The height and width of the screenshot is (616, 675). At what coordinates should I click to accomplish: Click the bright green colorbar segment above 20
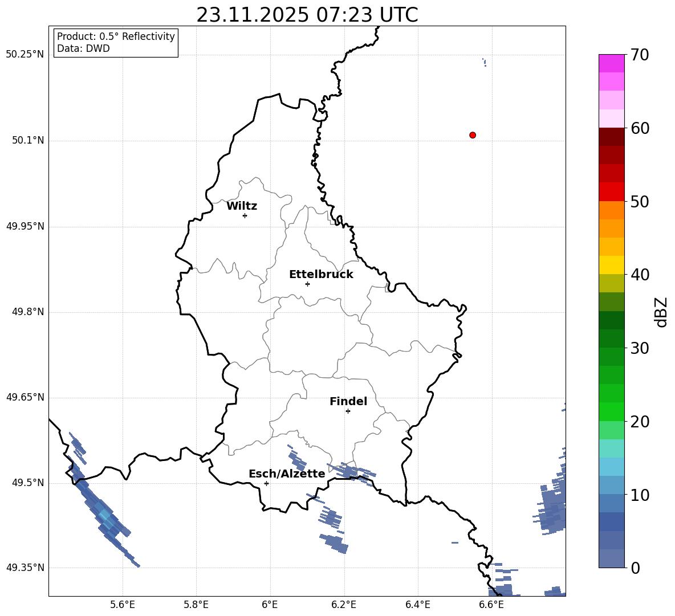pyautogui.click(x=611, y=411)
